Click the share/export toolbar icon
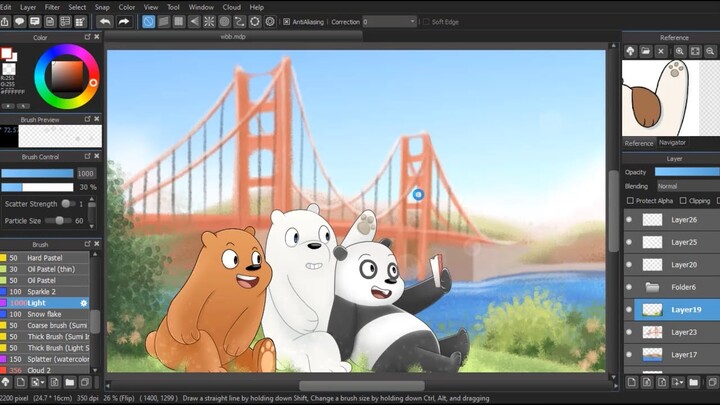This screenshot has width=720, height=405. click(x=5, y=22)
